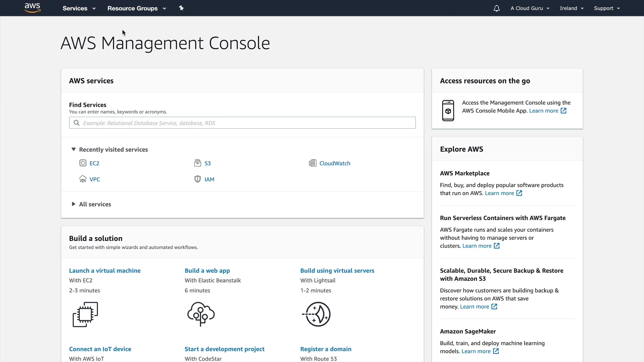Open the A Cloud Guru account menu
The image size is (644, 362).
(530, 8)
